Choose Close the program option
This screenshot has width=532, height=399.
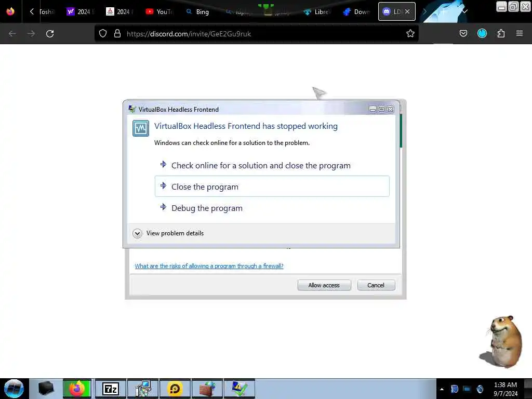tap(272, 187)
